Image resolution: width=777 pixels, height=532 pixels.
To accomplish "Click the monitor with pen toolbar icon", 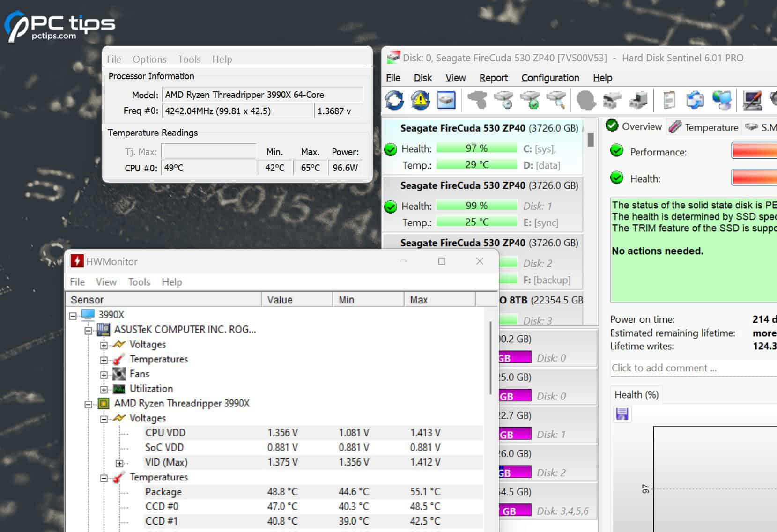I will [x=753, y=100].
